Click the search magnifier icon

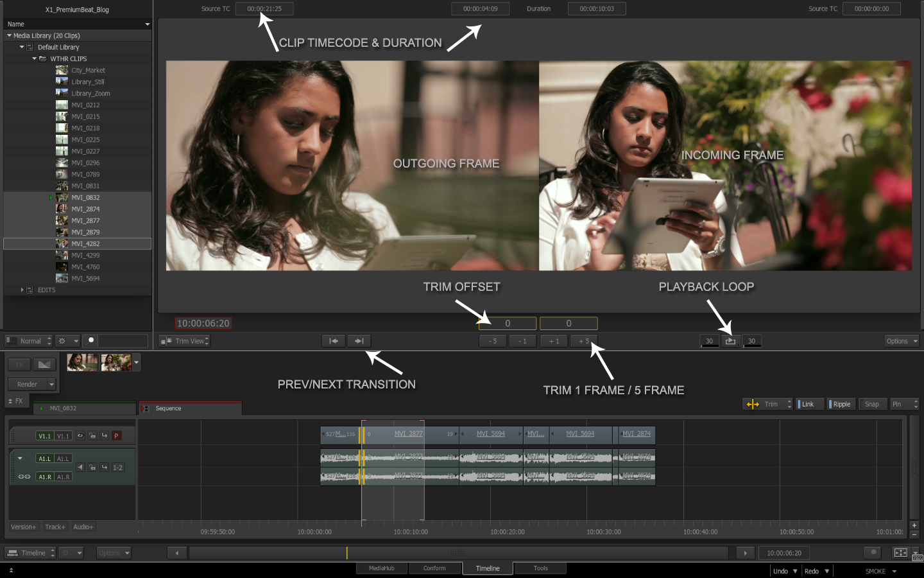point(91,341)
